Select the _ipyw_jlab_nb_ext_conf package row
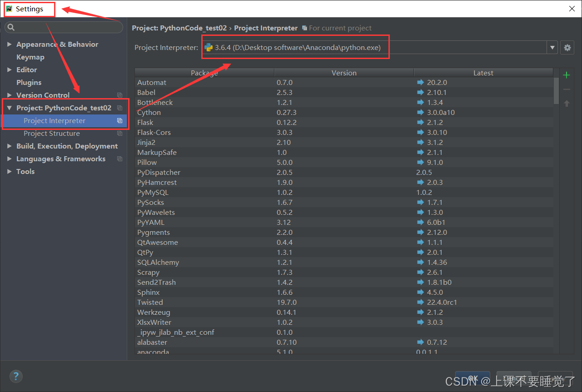 pos(344,332)
